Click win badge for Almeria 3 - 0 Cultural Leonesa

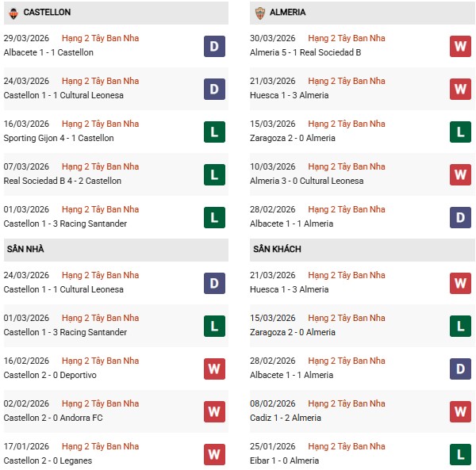(x=460, y=174)
